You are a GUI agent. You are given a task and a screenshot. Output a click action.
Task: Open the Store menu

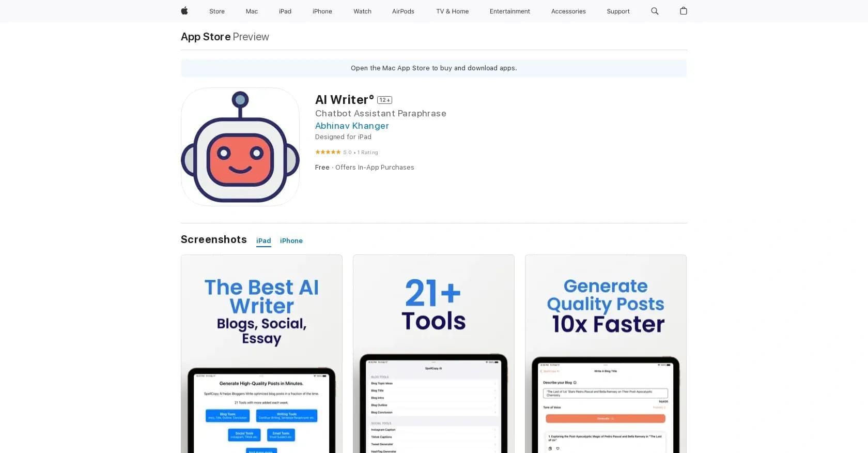point(217,11)
